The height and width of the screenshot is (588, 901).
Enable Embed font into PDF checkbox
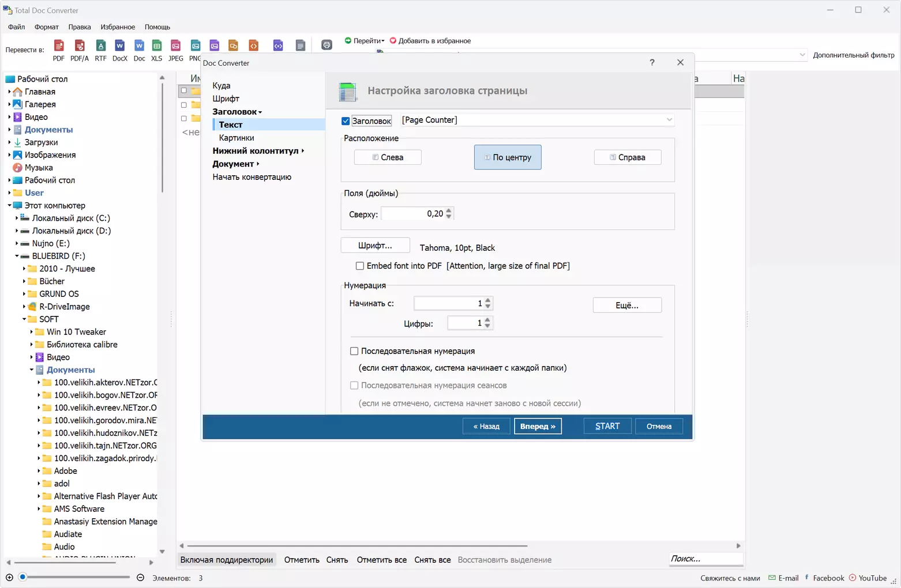tap(360, 266)
